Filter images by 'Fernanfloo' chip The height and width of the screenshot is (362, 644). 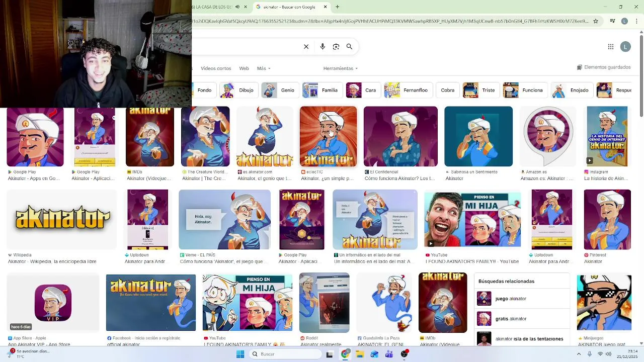coord(408,90)
